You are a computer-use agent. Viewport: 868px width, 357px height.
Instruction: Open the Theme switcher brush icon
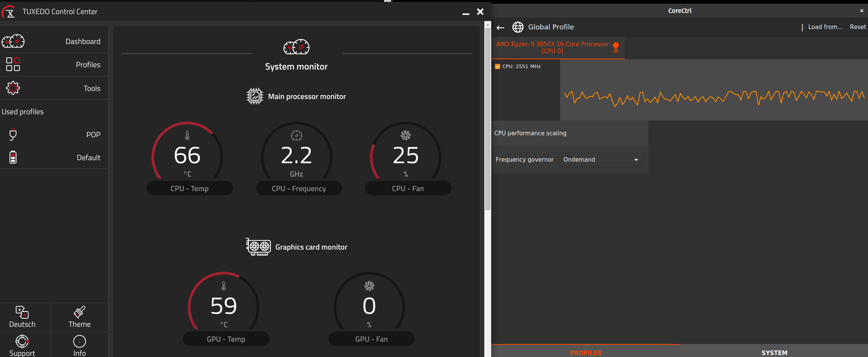79,313
